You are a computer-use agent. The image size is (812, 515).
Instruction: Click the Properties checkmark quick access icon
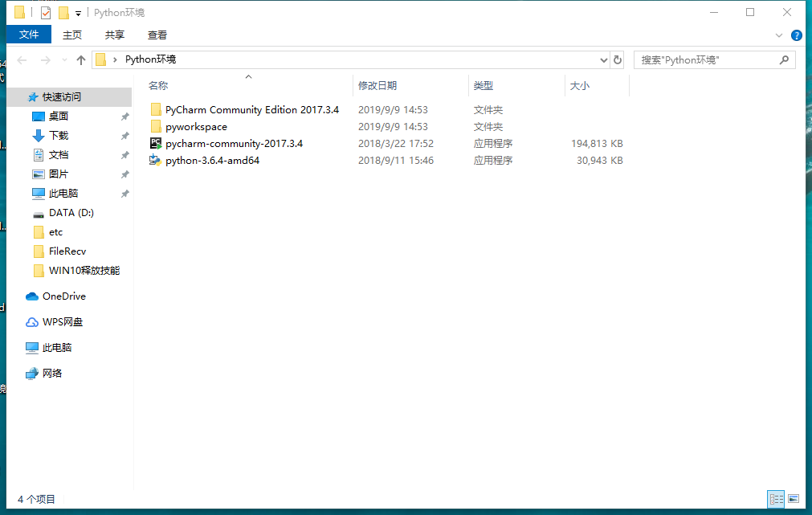(46, 12)
